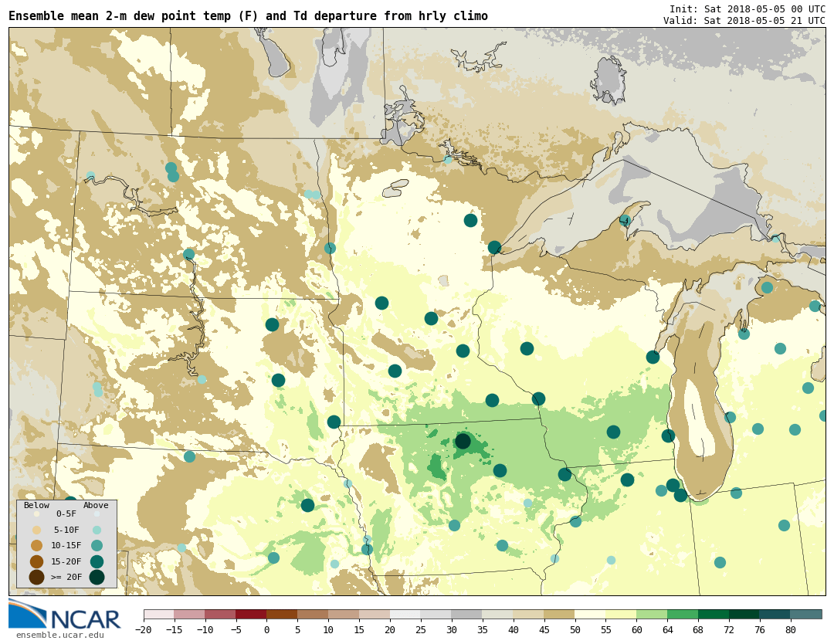Click the "Below" legend column header

click(x=36, y=506)
